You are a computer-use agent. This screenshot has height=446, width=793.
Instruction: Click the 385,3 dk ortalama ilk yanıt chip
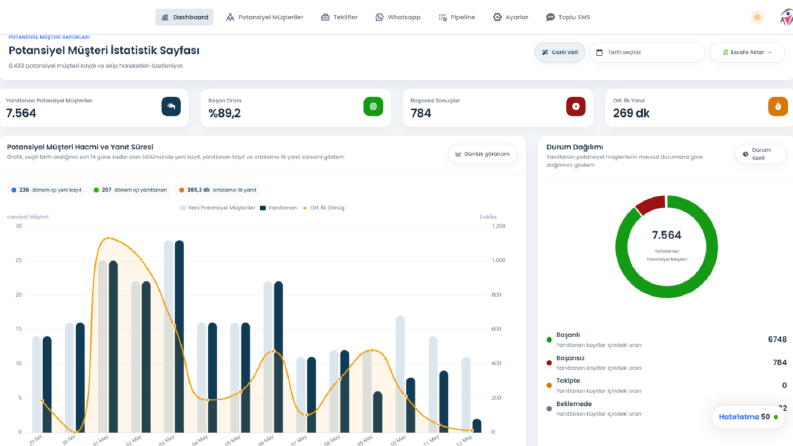pyautogui.click(x=217, y=190)
